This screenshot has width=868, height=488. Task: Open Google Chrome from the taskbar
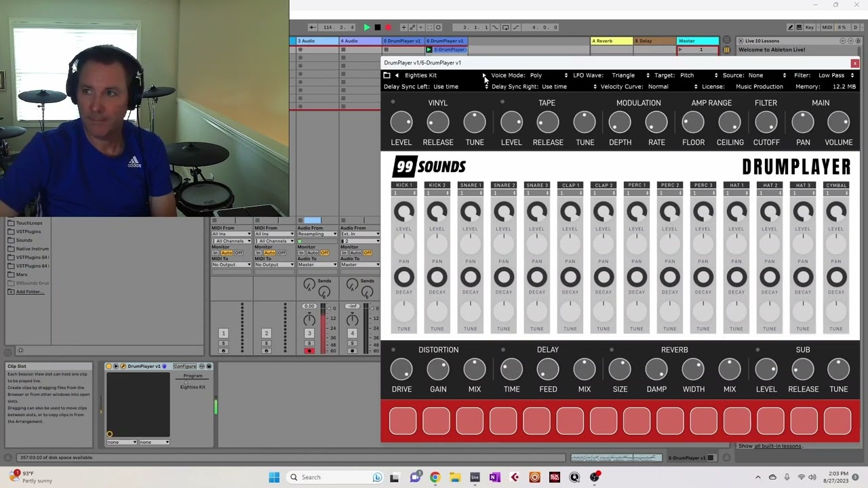point(435,477)
